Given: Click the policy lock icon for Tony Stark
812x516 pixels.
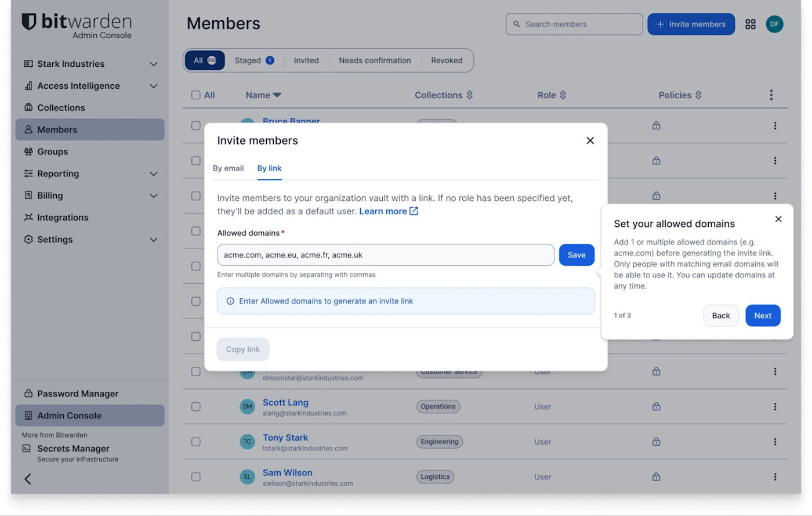Looking at the screenshot, I should [656, 442].
